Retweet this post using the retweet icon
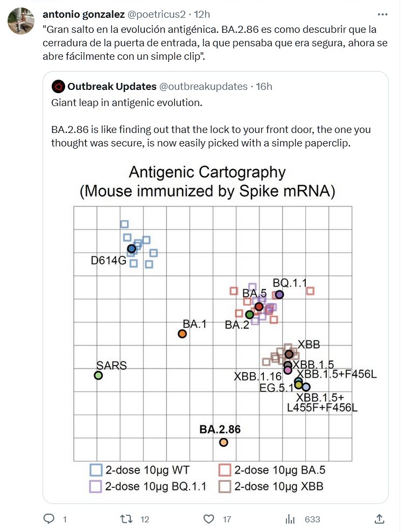406x532 pixels. (126, 519)
